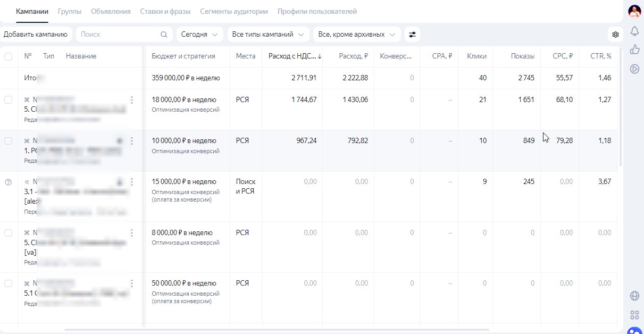The image size is (644, 334).
Task: Open the table column settings gear
Action: (615, 35)
